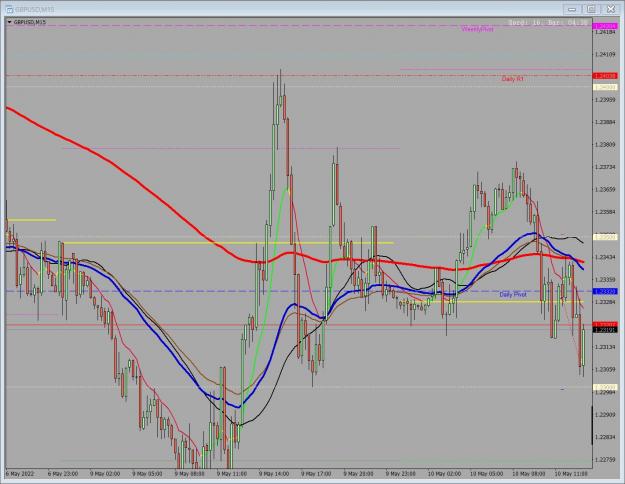Screen dimensions: 625x484
Task: Click price axis value 1.22984
Action: 605,392
